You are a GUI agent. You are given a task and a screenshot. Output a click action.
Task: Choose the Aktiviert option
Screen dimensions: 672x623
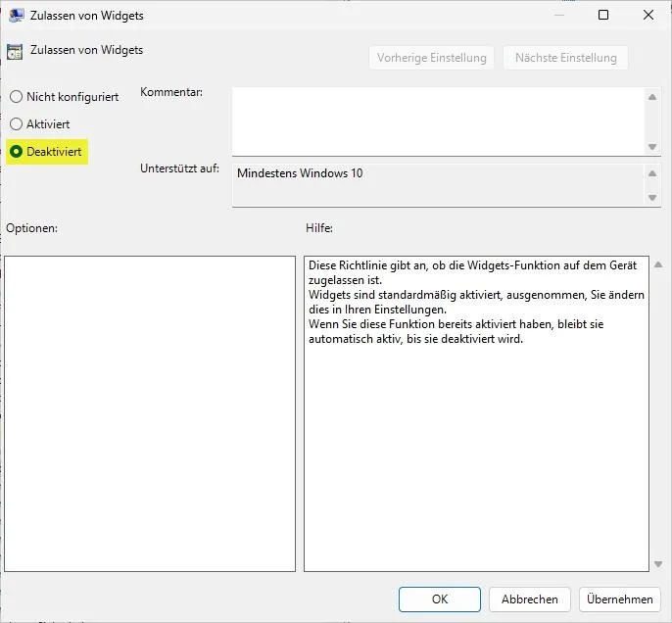tap(16, 124)
